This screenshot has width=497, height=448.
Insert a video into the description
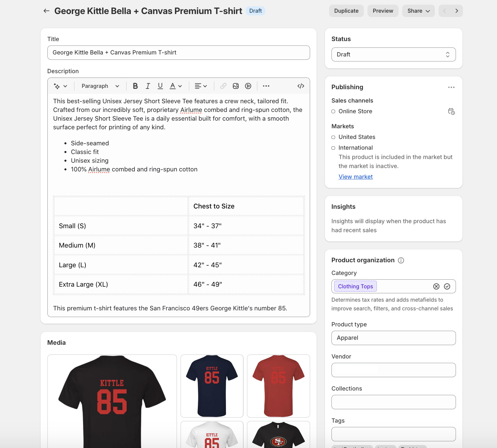click(248, 86)
